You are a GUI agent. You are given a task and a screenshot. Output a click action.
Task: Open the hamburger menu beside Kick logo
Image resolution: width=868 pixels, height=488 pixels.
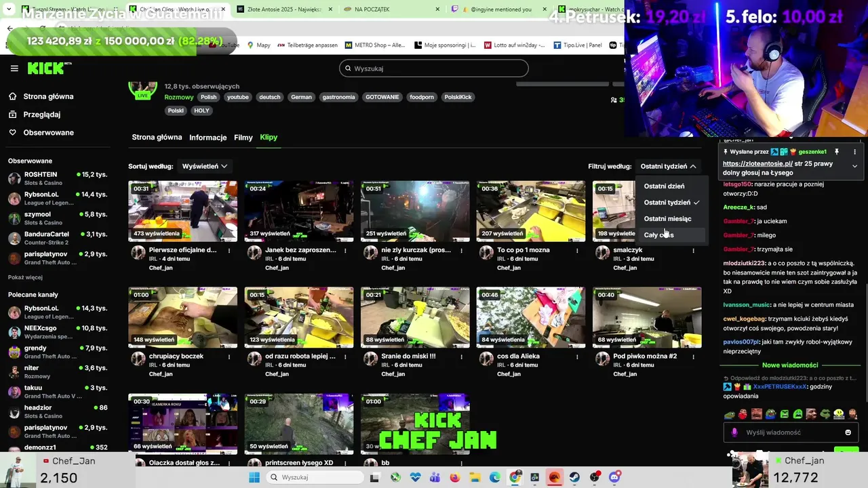pos(14,68)
